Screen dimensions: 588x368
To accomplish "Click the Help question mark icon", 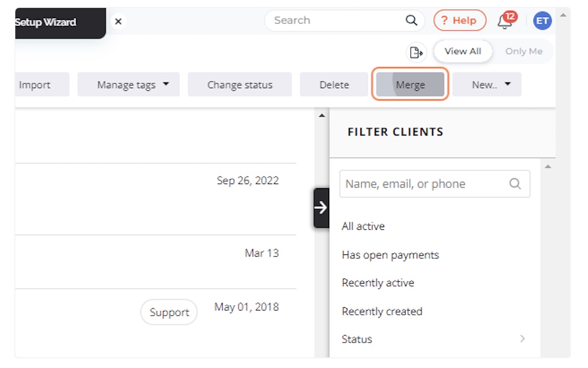I will point(459,20).
